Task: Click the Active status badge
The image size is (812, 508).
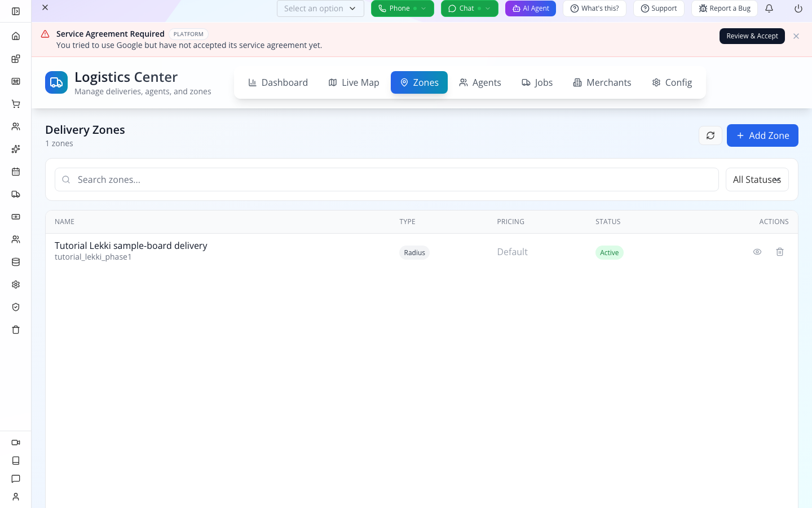Action: (x=609, y=252)
